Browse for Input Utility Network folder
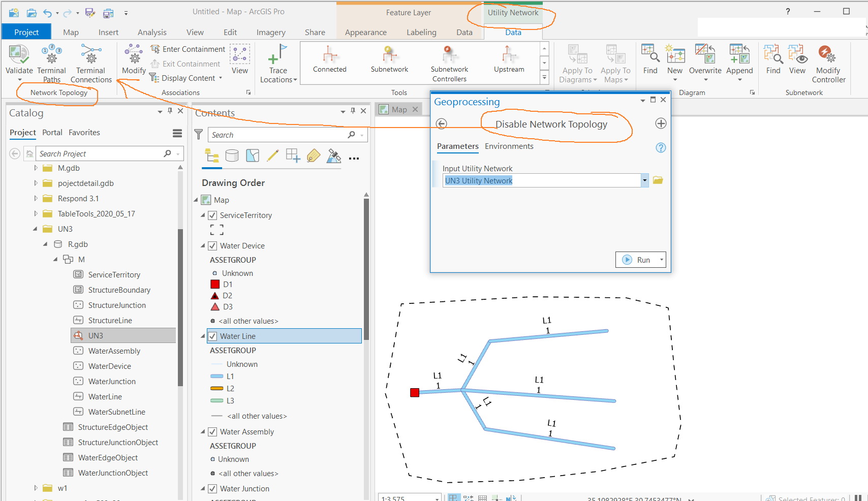The height and width of the screenshot is (501, 868). 658,180
